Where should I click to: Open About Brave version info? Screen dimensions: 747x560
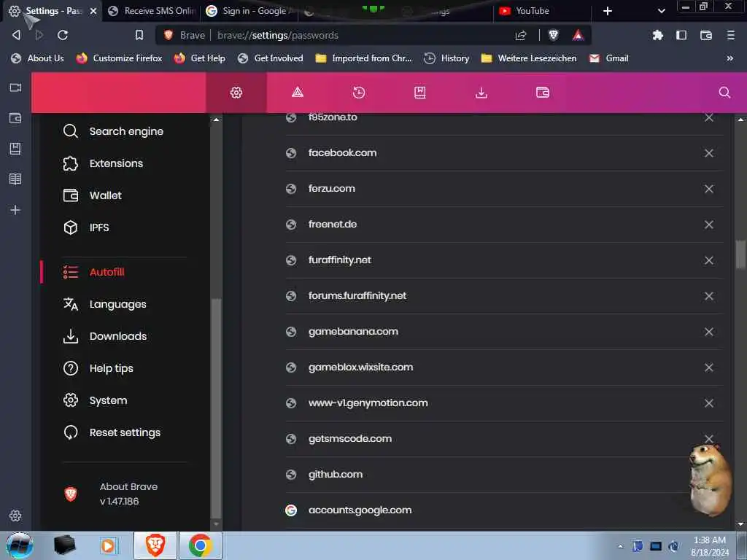[111, 494]
